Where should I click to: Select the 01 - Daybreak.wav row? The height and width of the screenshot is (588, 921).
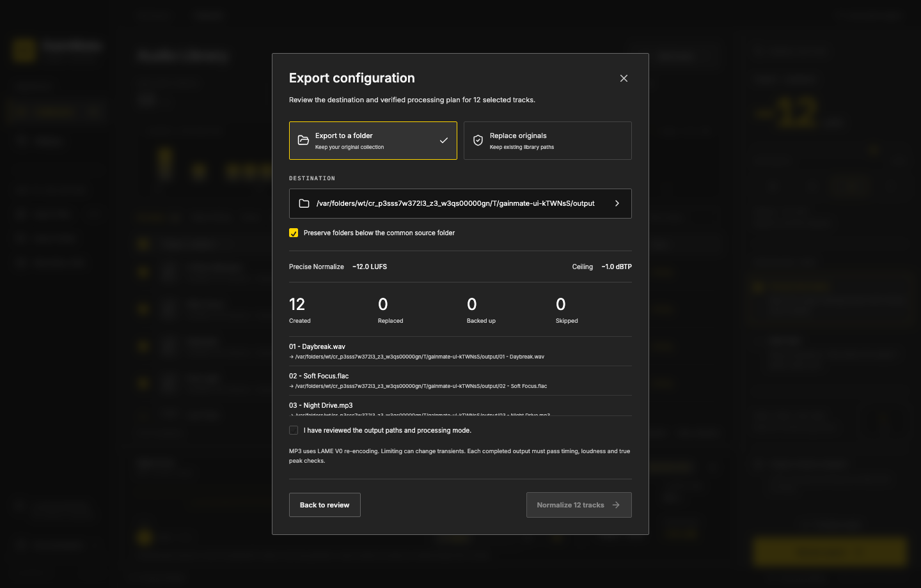460,352
